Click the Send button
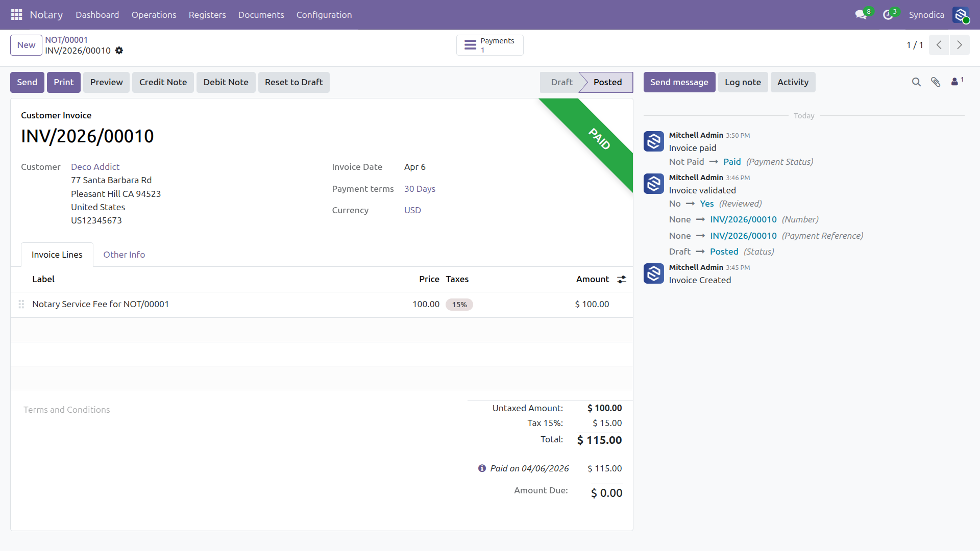 (27, 82)
